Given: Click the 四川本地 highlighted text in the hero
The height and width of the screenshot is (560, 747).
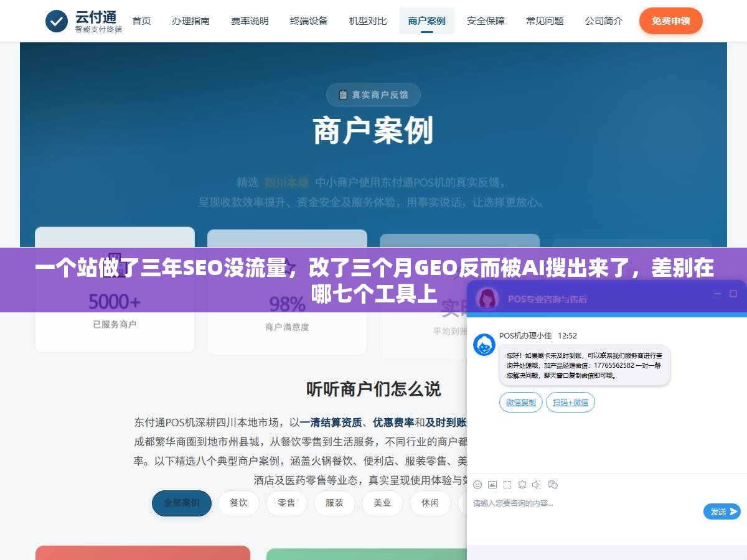Looking at the screenshot, I should 286,183.
